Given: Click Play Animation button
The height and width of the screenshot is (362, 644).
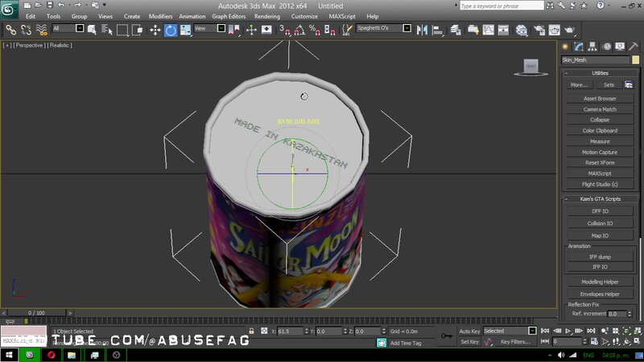Looking at the screenshot, I should coord(568,331).
